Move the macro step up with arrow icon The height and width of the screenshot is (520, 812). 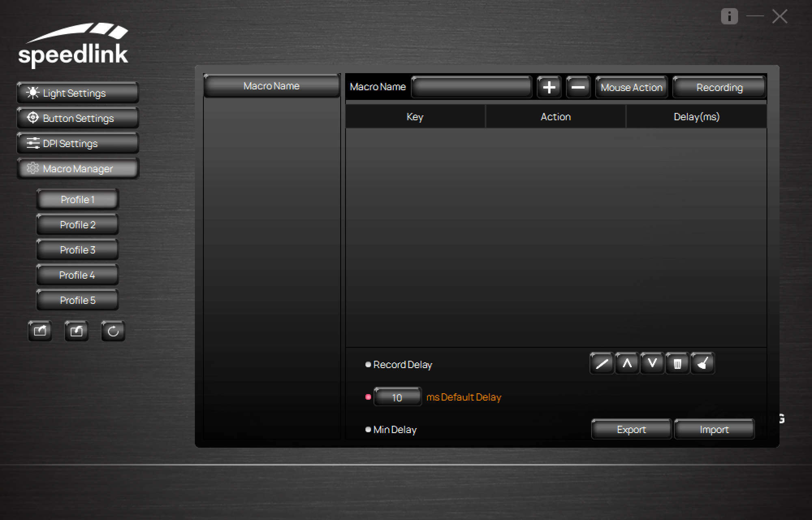click(626, 363)
